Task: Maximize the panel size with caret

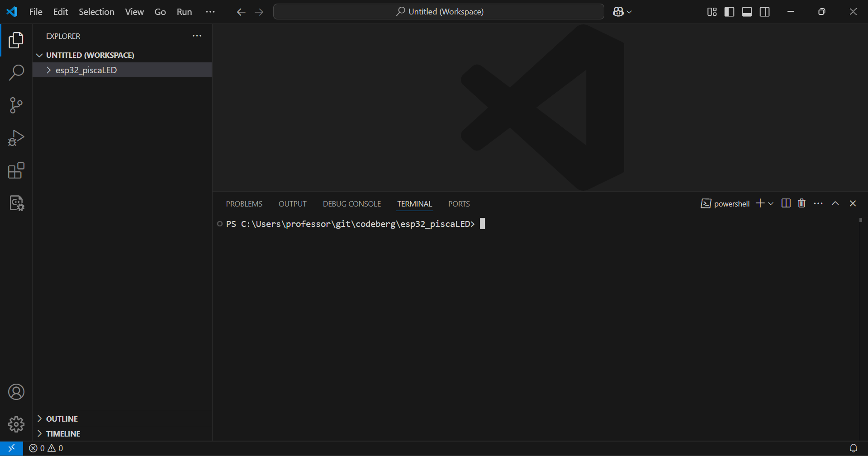Action: (835, 203)
